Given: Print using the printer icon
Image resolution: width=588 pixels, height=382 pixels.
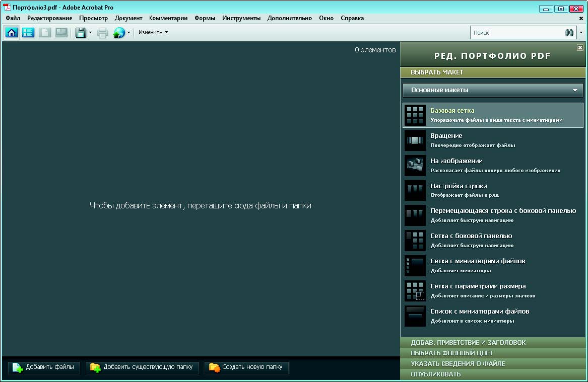Looking at the screenshot, I should tap(102, 33).
